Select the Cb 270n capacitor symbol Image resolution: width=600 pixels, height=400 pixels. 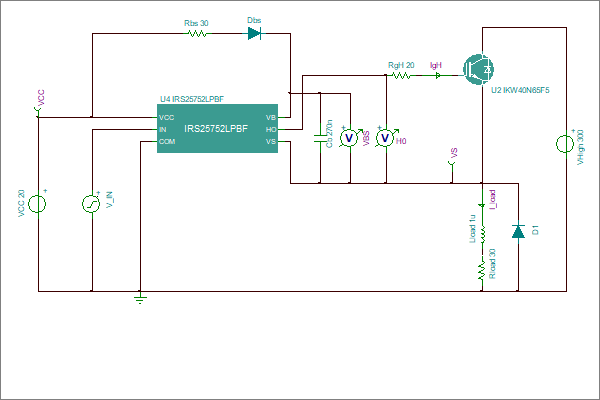320,138
